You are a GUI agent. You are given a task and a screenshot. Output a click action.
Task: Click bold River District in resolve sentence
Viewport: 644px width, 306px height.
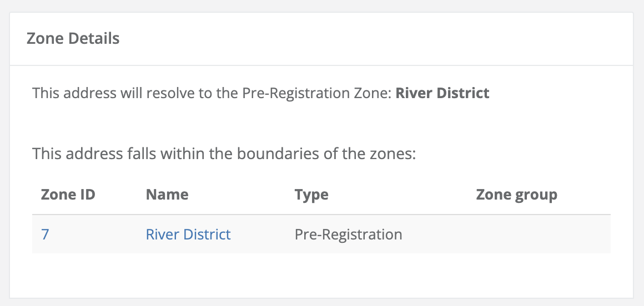[442, 93]
